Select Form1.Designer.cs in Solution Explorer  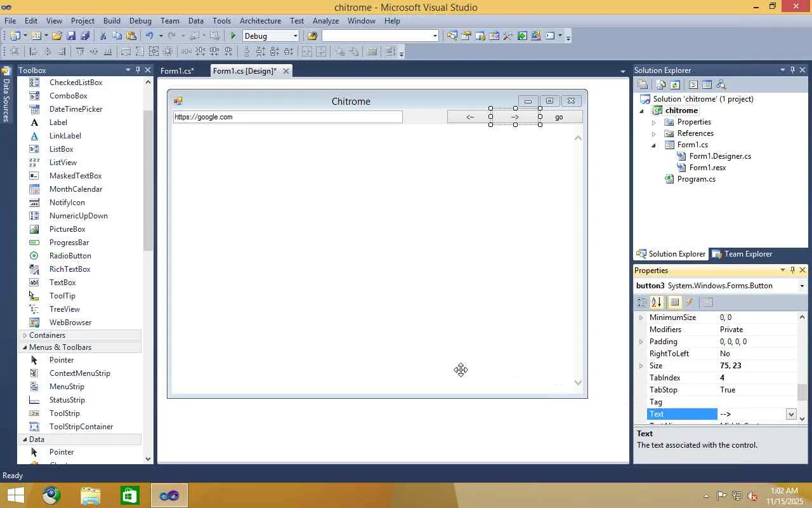[720, 156]
